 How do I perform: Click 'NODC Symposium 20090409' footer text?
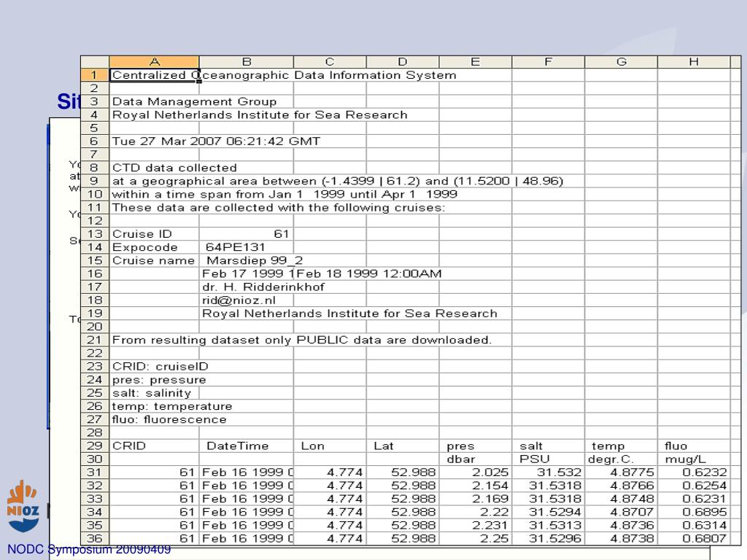tap(89, 550)
